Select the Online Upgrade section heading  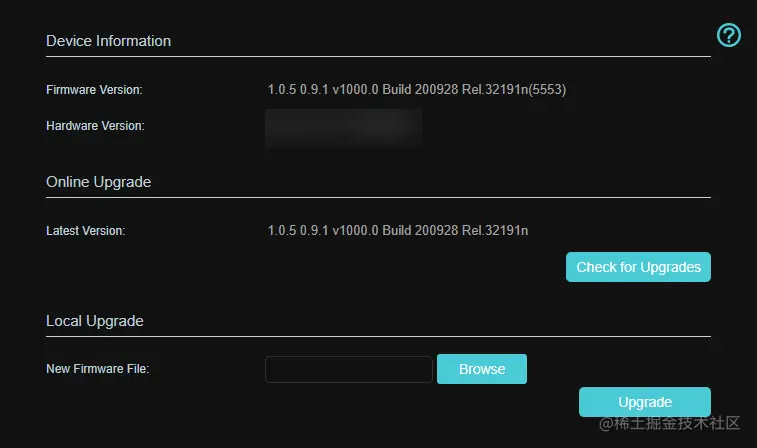(98, 182)
